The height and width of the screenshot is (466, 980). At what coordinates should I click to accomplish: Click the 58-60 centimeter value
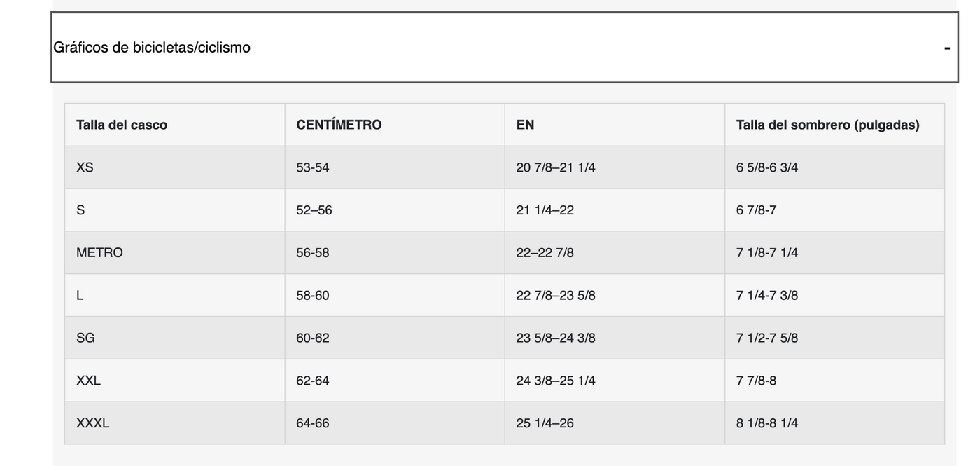point(312,295)
